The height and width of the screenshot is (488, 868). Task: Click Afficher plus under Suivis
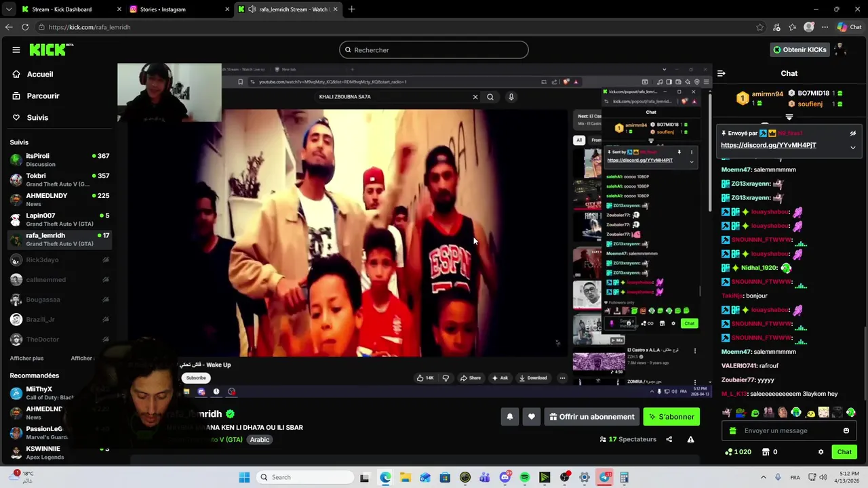pyautogui.click(x=26, y=358)
